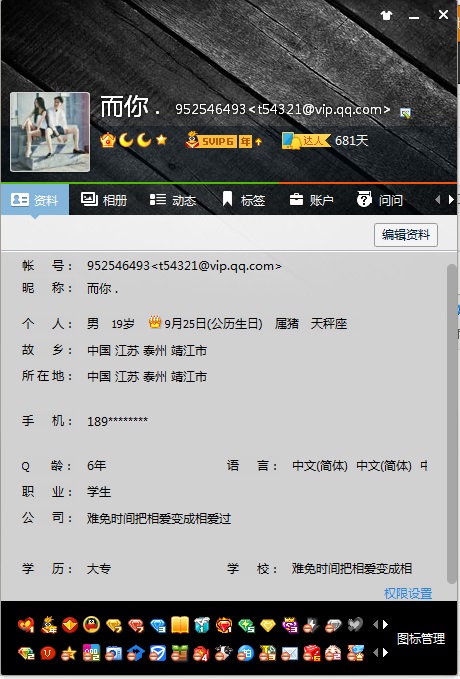Click the small card icon after the email address

point(405,113)
